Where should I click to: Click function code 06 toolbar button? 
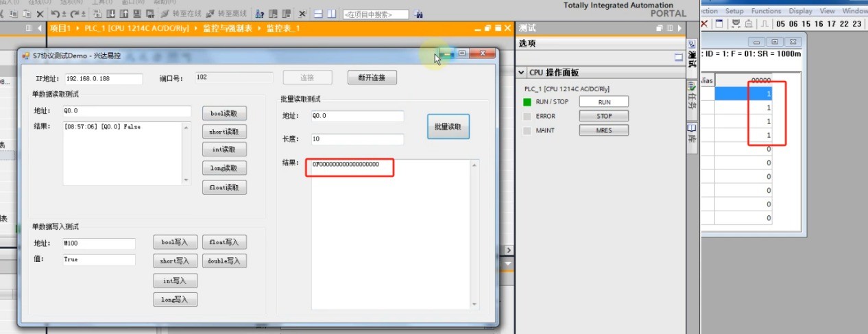(793, 24)
